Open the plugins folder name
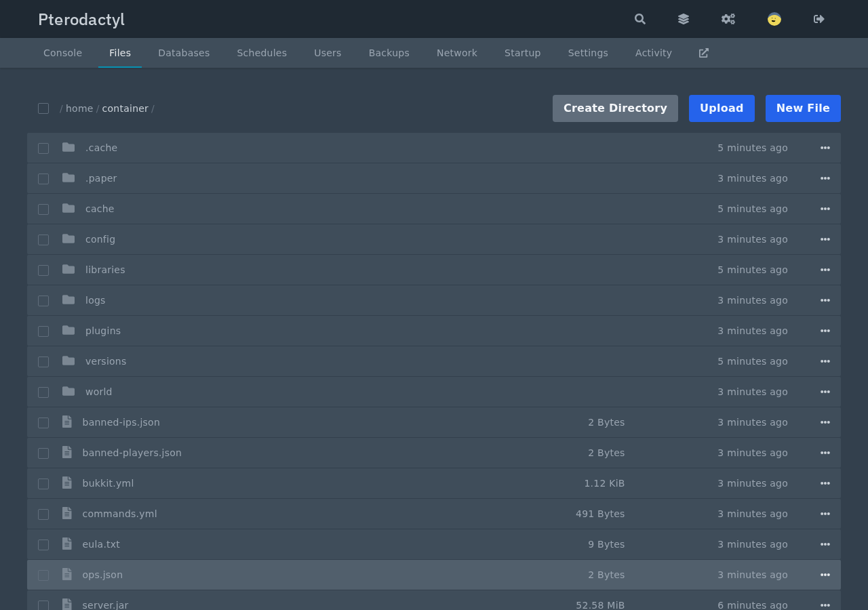 (x=103, y=331)
